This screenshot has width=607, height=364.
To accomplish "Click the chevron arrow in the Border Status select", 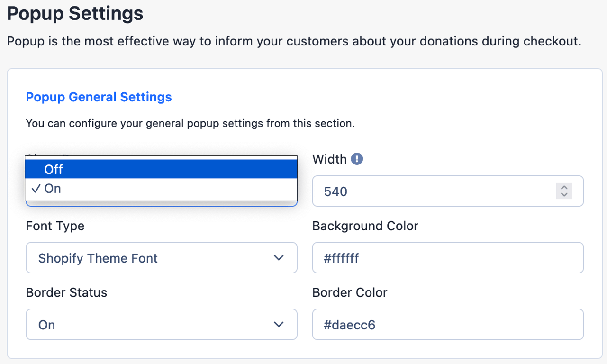I will [x=279, y=325].
